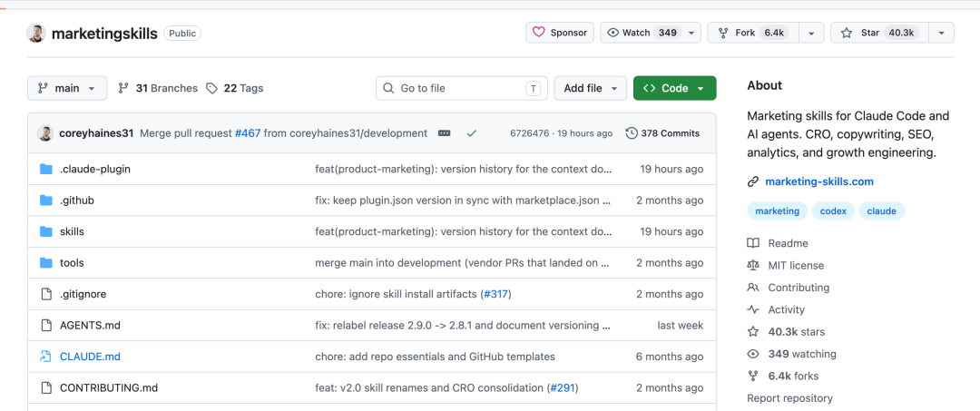Image resolution: width=980 pixels, height=411 pixels.
Task: Click the file icon for AGENTS.md
Action: 45,326
